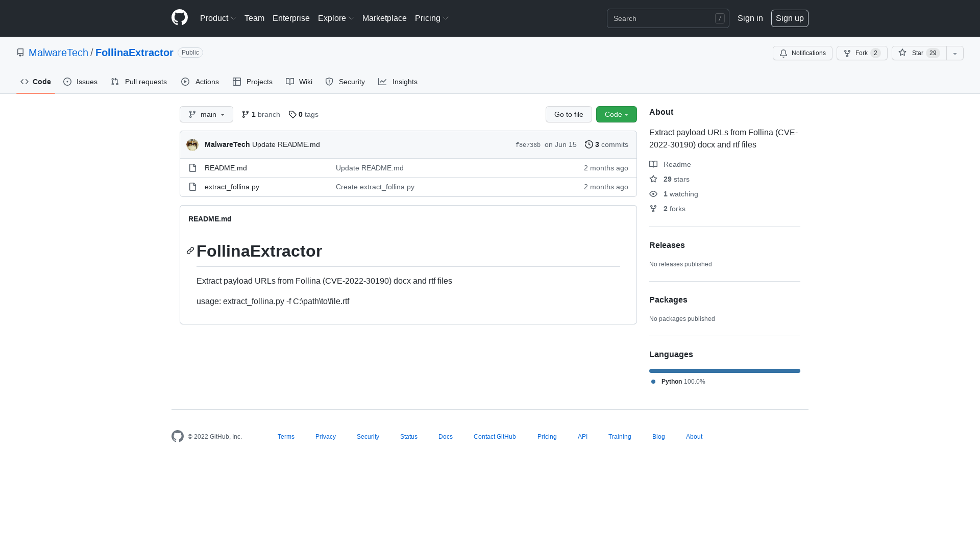Open the Wiki tab
The image size is (980, 551).
tap(299, 82)
